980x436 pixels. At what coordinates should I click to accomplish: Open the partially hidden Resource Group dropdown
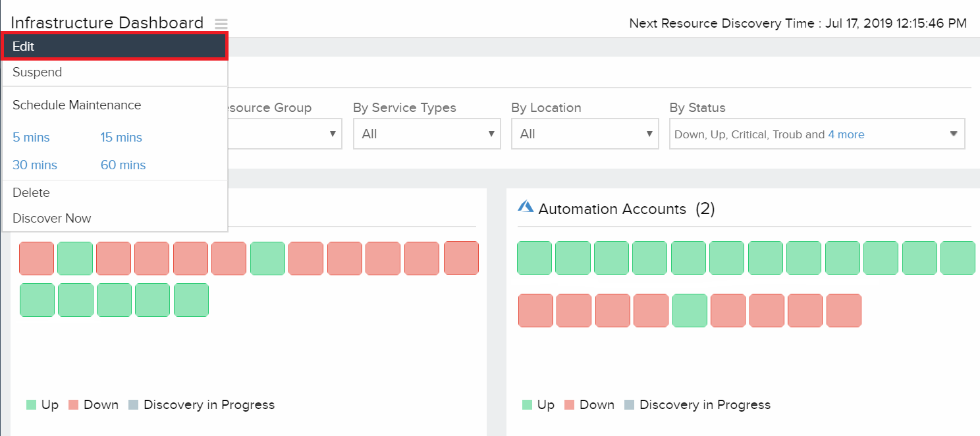click(285, 134)
